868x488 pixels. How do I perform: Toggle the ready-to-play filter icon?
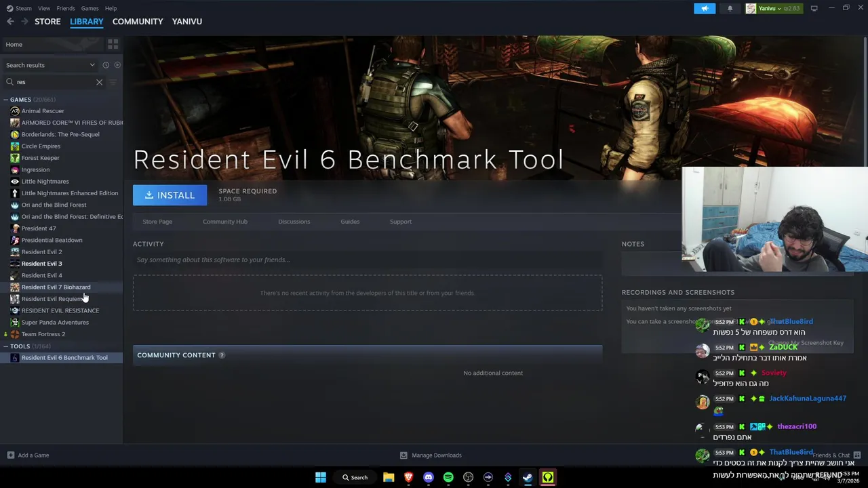117,65
